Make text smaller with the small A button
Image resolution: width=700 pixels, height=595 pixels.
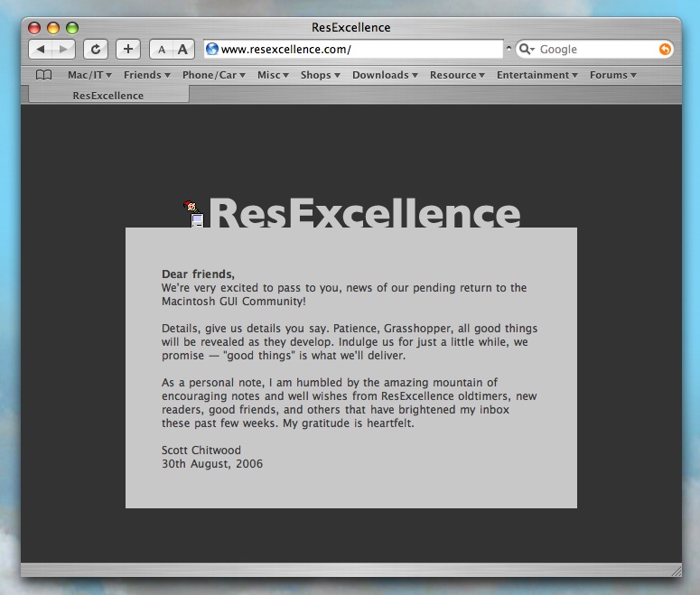coord(161,49)
